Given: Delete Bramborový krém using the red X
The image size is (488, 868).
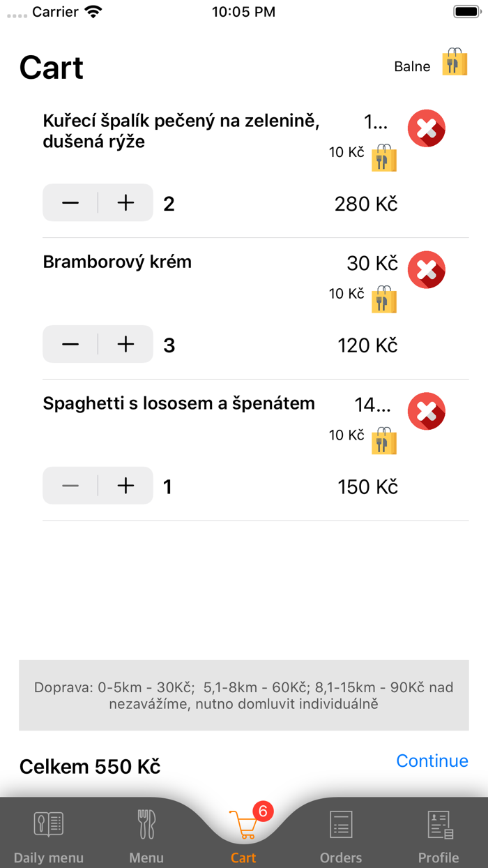Looking at the screenshot, I should point(426,269).
